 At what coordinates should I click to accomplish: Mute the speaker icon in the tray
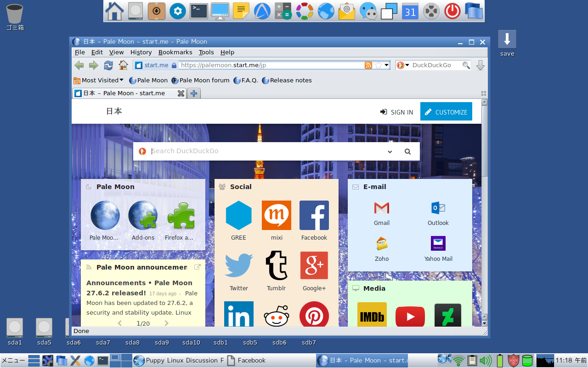[x=485, y=360]
